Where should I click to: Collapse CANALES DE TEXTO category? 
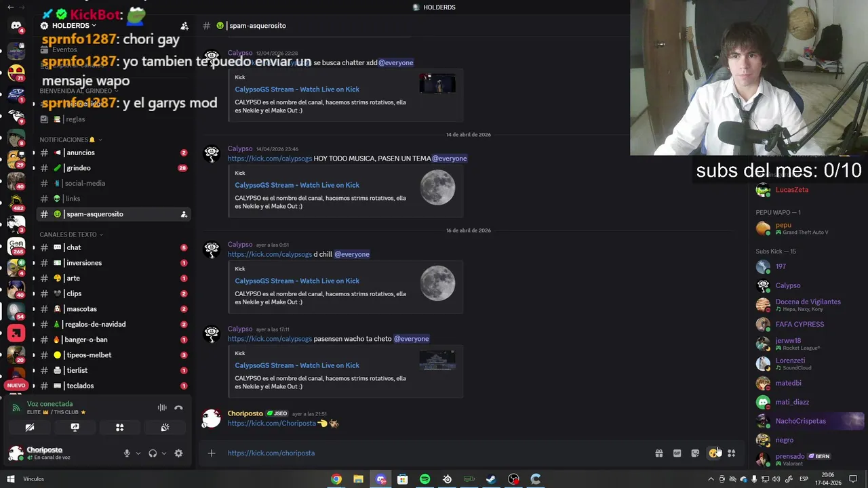pyautogui.click(x=71, y=235)
